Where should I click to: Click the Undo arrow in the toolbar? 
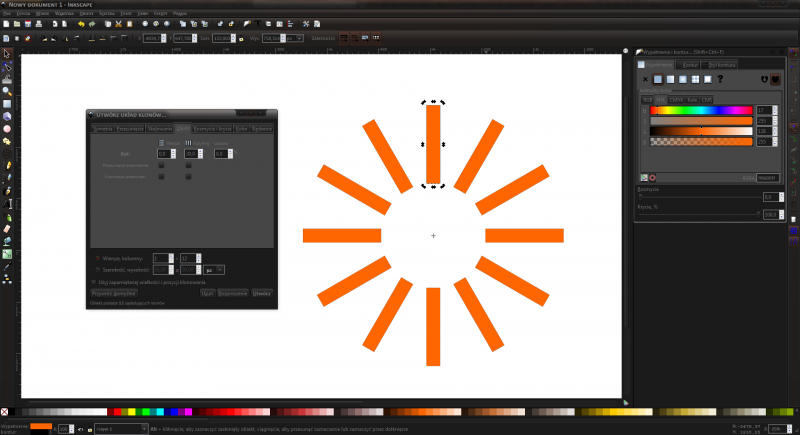81,23
